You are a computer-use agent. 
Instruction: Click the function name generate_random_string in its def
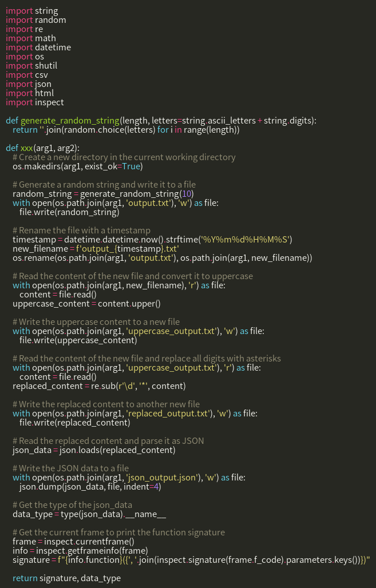[70, 121]
